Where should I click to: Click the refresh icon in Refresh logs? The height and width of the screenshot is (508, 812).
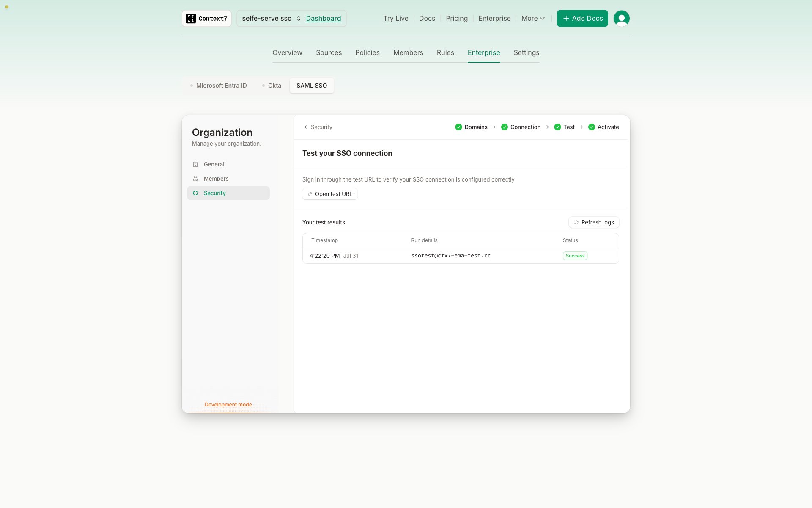(576, 222)
